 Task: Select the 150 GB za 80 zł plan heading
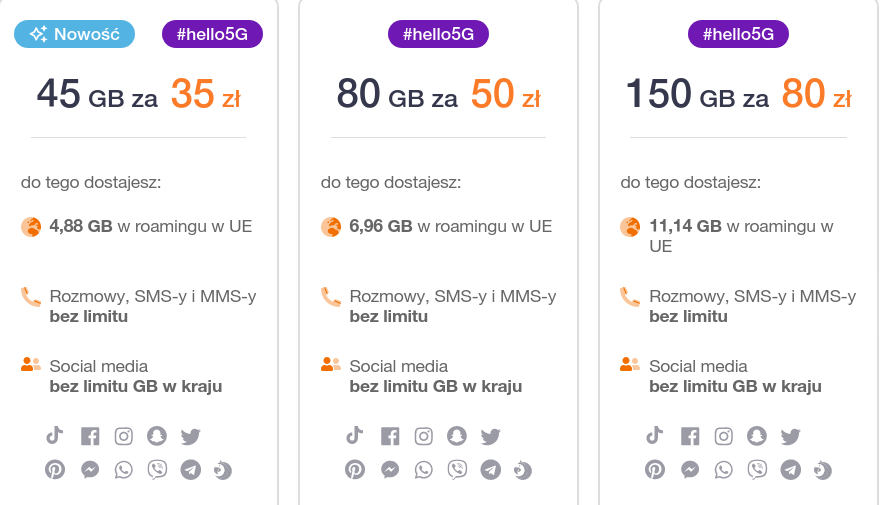(738, 95)
